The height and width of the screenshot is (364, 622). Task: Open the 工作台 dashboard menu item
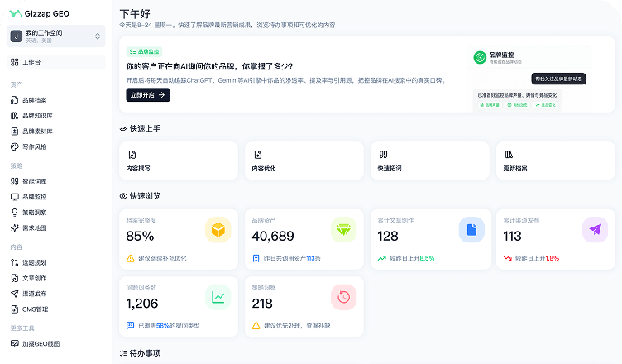tap(56, 62)
